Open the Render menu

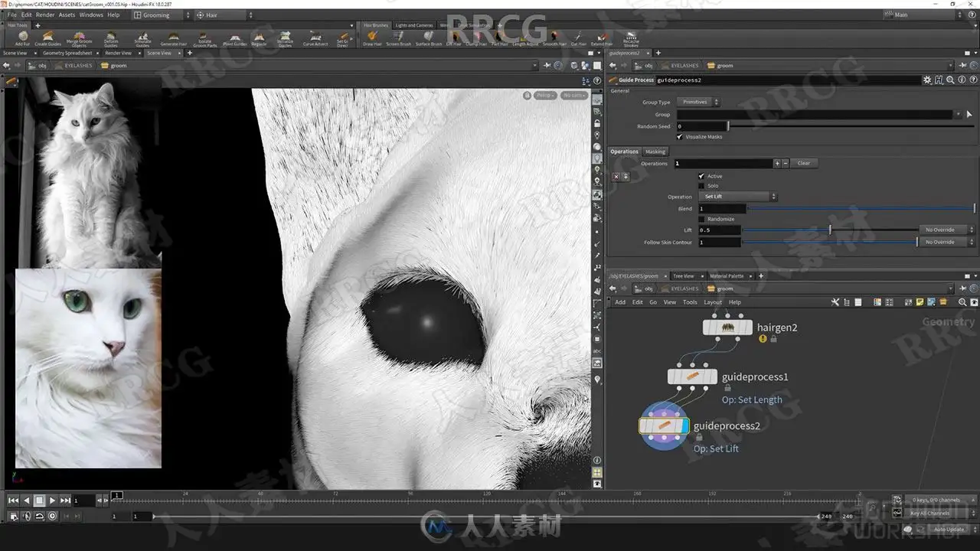point(45,15)
